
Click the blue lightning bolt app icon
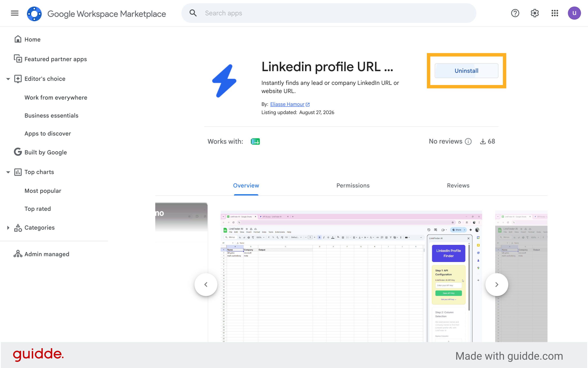[x=224, y=81]
